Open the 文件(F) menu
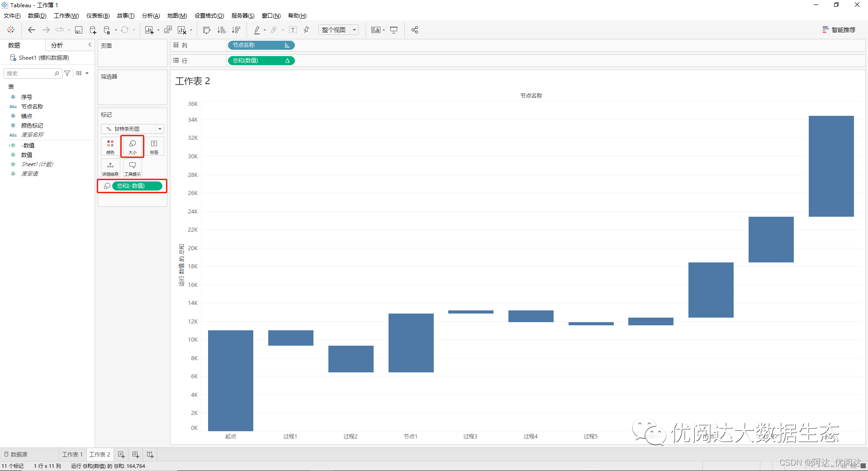The height and width of the screenshot is (471, 868). click(12, 16)
